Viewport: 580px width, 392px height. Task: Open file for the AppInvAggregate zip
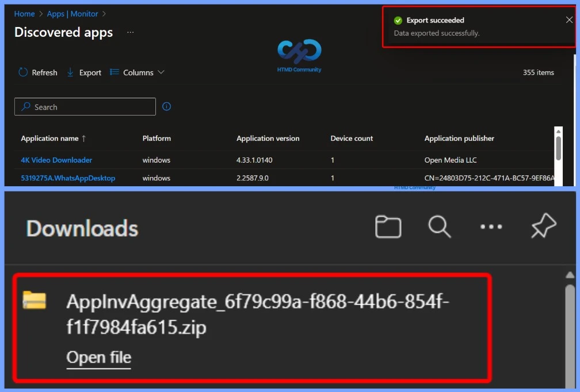point(98,357)
